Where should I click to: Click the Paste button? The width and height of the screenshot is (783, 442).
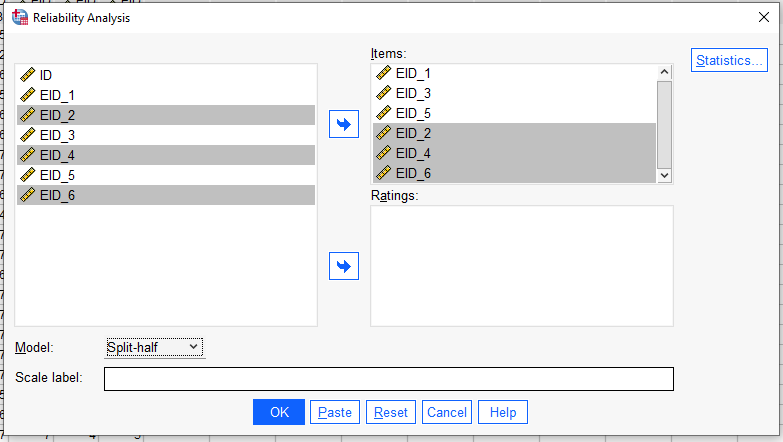tap(335, 412)
